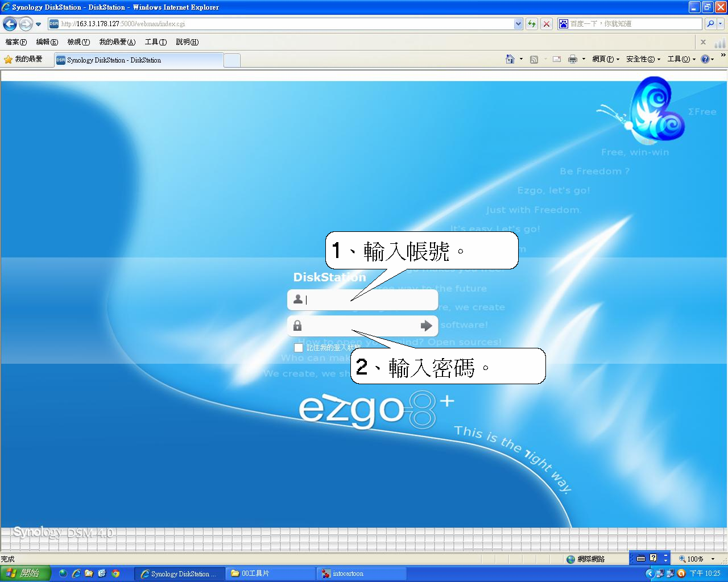This screenshot has width=728, height=582.
Task: Open Favorites with the star 我的最愛 button
Action: [x=23, y=59]
